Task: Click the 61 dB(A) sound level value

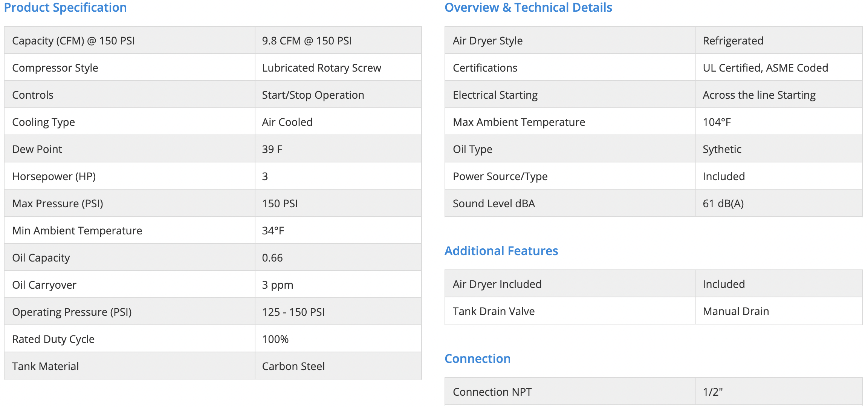Action: [723, 203]
